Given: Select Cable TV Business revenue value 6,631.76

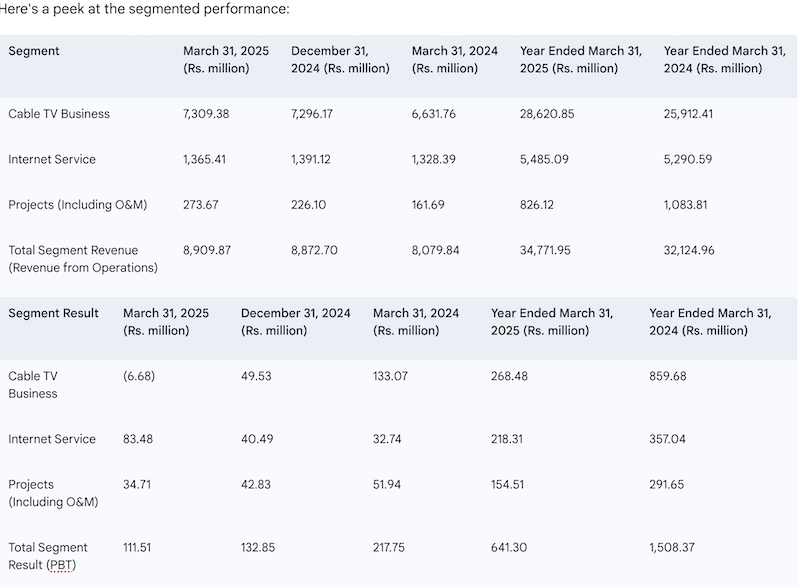Looking at the screenshot, I should [x=434, y=114].
